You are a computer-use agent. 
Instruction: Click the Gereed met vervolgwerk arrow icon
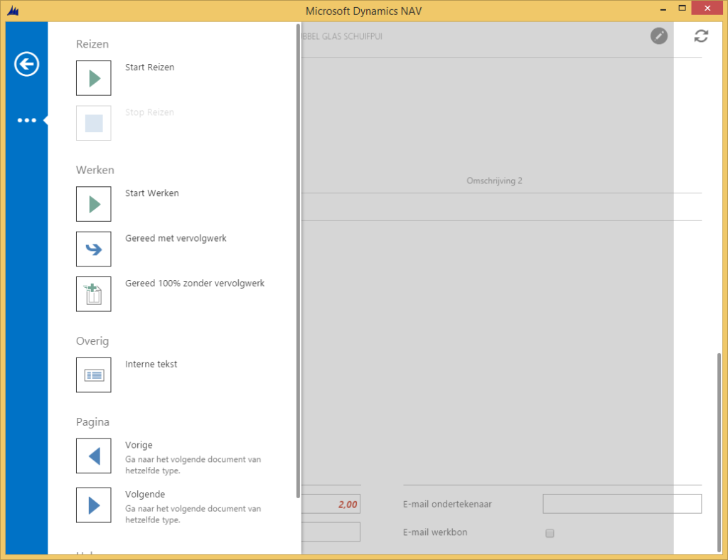point(94,249)
